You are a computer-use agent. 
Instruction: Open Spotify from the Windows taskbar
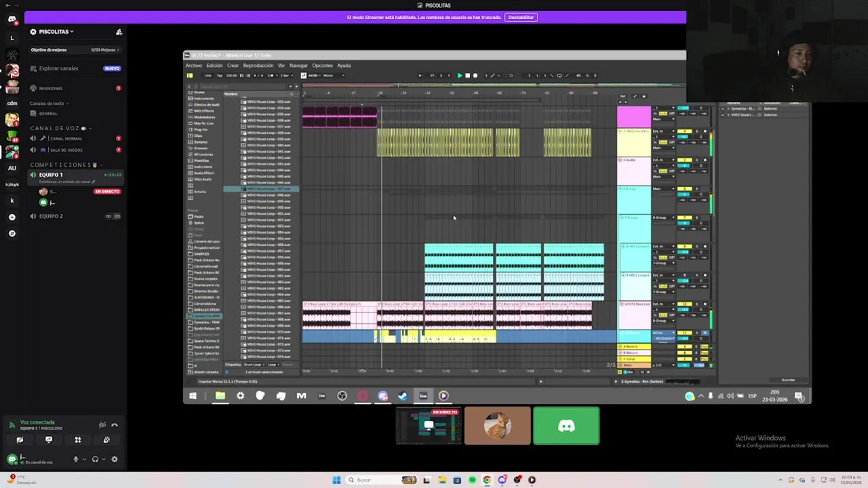click(472, 480)
